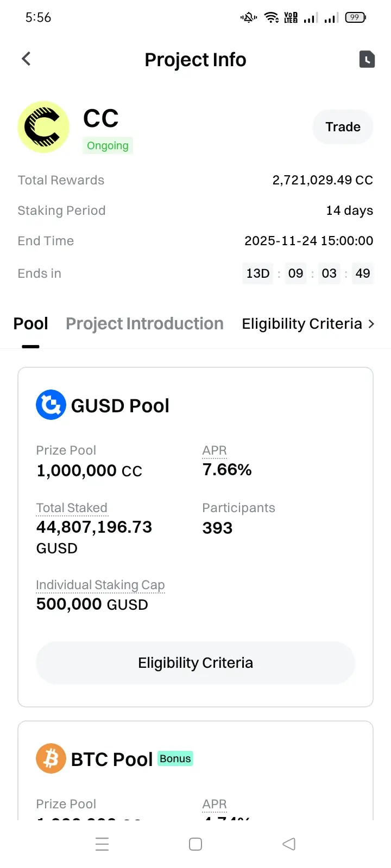The image size is (391, 868).
Task: Open the Project Introduction tab
Action: pos(144,324)
